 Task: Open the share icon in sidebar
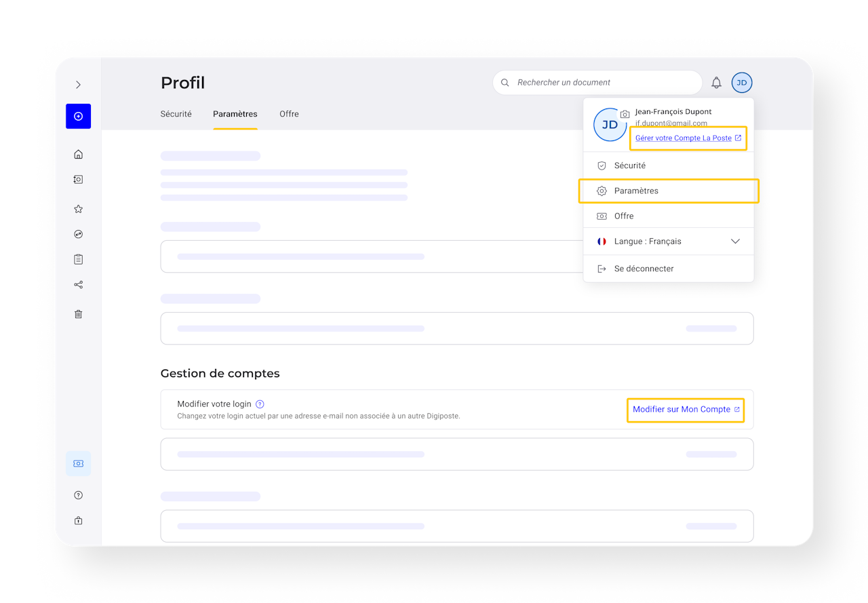click(78, 285)
